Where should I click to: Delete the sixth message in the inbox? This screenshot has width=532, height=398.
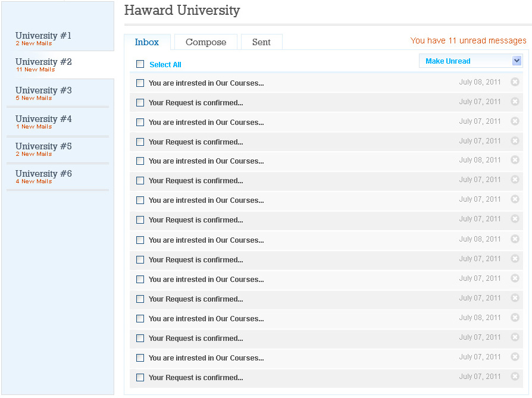pos(515,180)
